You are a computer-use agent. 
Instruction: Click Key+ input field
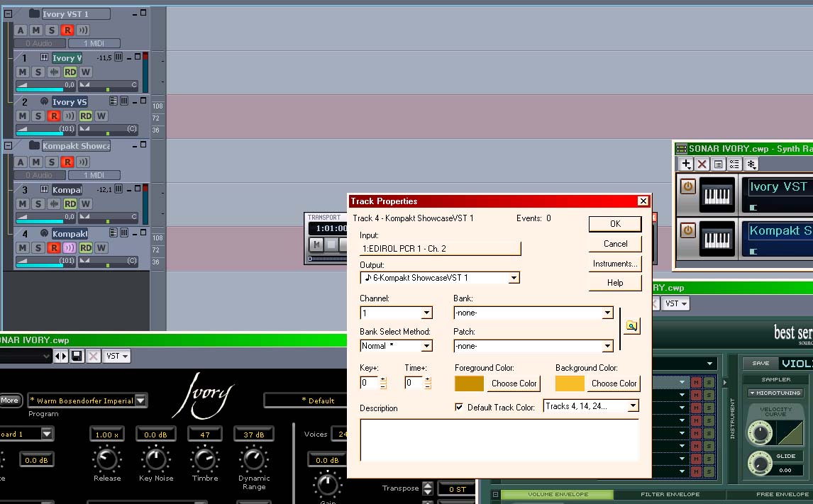point(369,383)
